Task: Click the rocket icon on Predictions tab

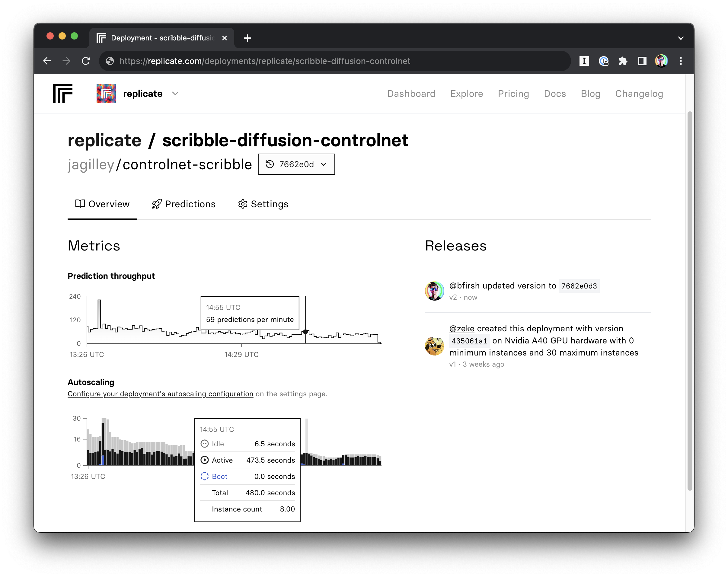Action: pyautogui.click(x=156, y=204)
